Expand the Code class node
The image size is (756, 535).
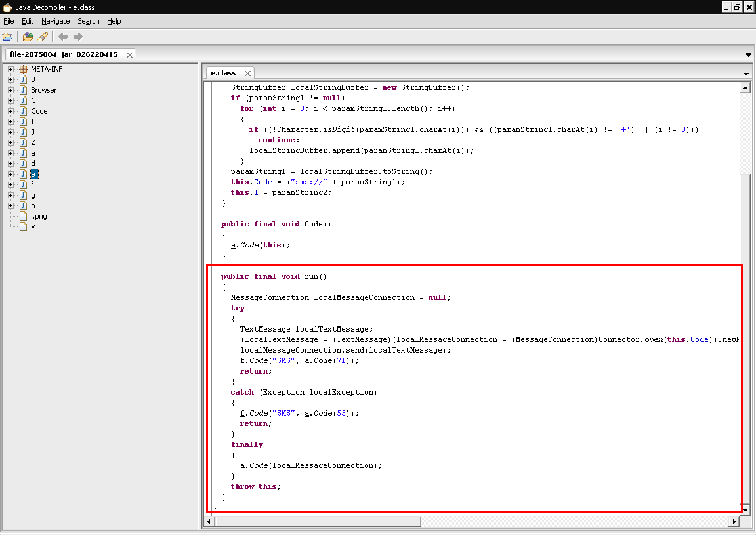pos(10,111)
